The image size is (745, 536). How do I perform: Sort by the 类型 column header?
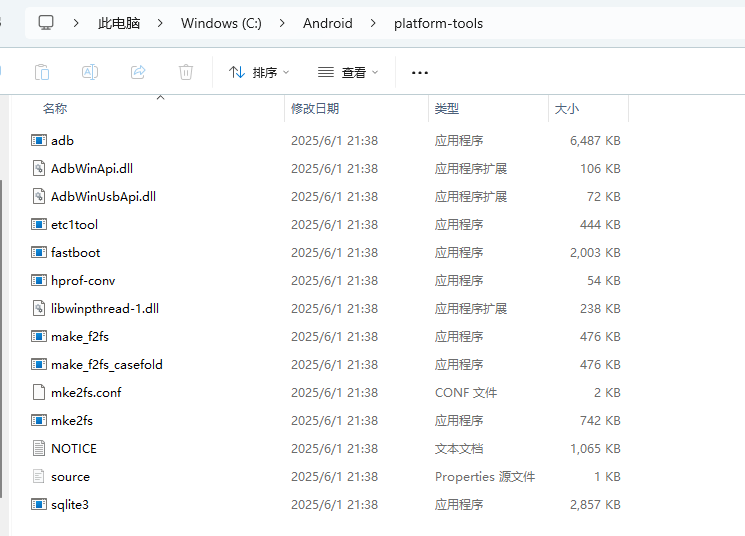pos(447,109)
